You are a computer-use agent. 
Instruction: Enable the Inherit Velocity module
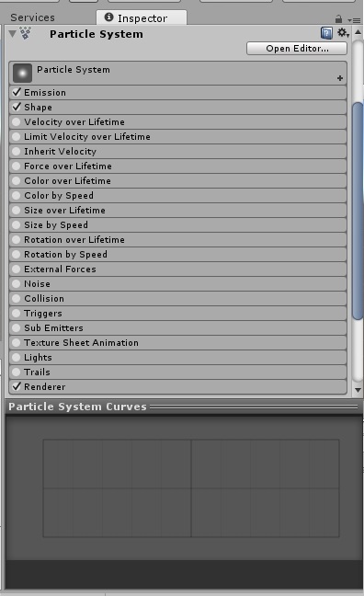pyautogui.click(x=16, y=151)
